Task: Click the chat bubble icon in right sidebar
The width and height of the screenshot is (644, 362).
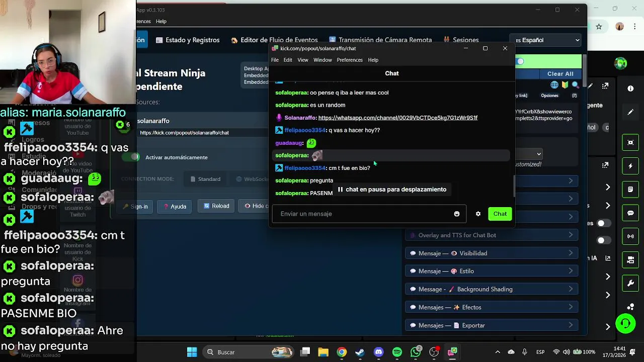Action: (630, 213)
